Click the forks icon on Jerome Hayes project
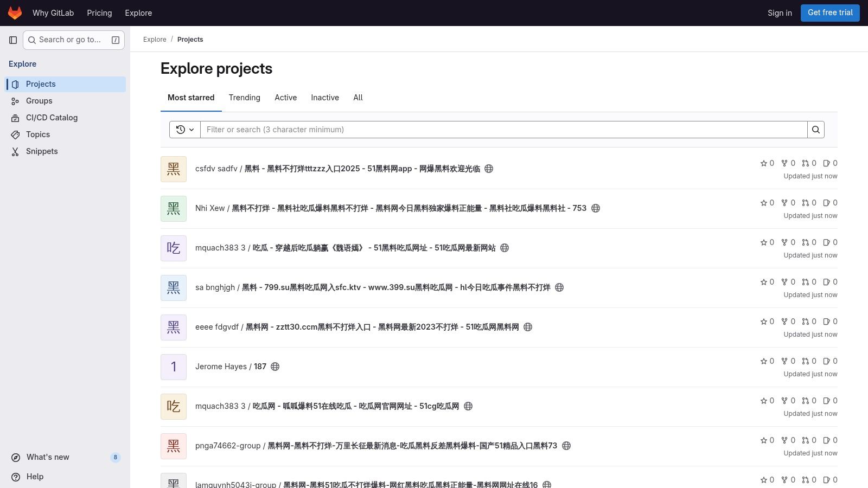868x488 pixels. [784, 361]
